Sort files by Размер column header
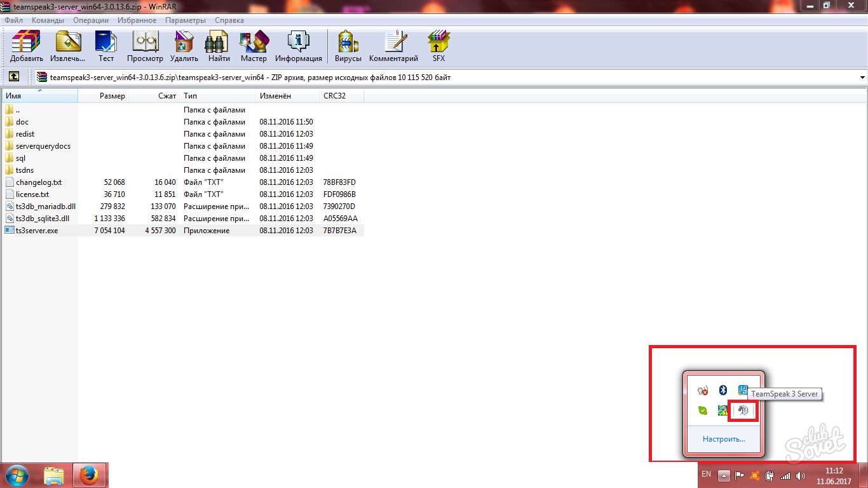Viewport: 868px width, 488px height. (x=112, y=96)
